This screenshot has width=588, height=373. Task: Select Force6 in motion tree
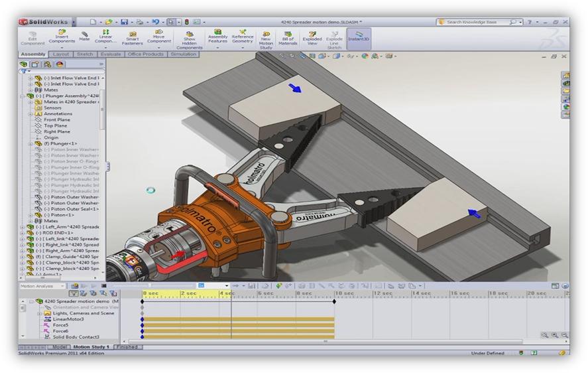[60, 331]
